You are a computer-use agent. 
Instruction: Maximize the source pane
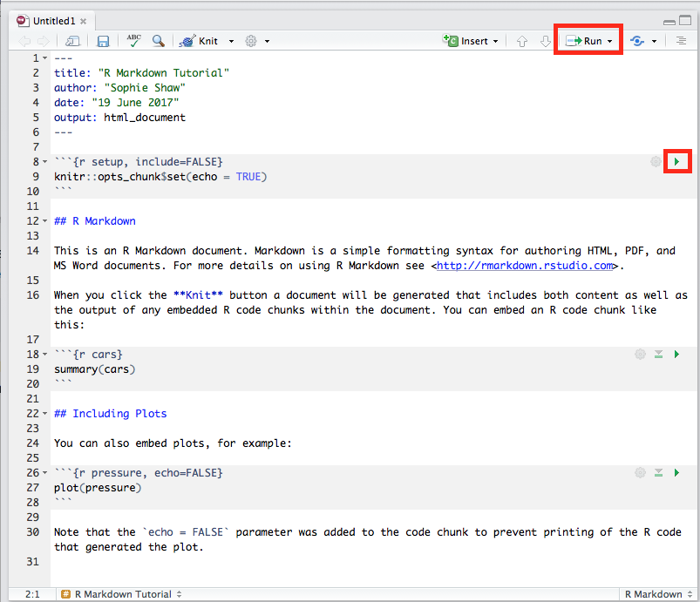click(685, 20)
